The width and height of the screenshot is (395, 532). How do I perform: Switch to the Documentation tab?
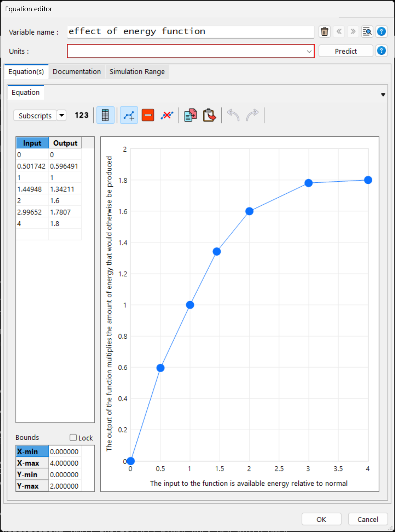pos(77,71)
